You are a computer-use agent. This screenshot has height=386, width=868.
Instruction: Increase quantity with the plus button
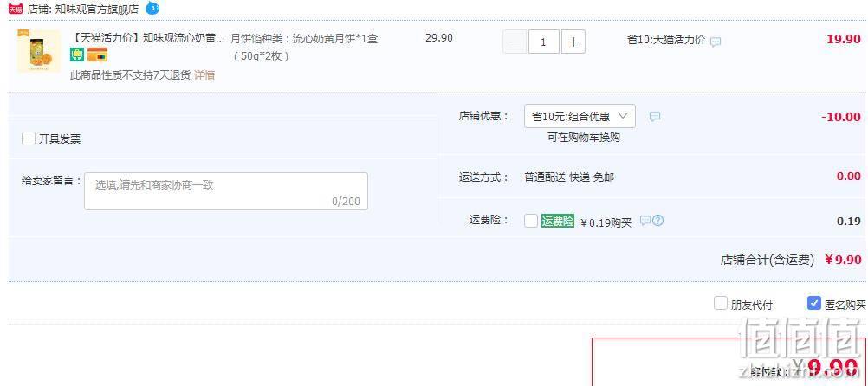(x=573, y=42)
